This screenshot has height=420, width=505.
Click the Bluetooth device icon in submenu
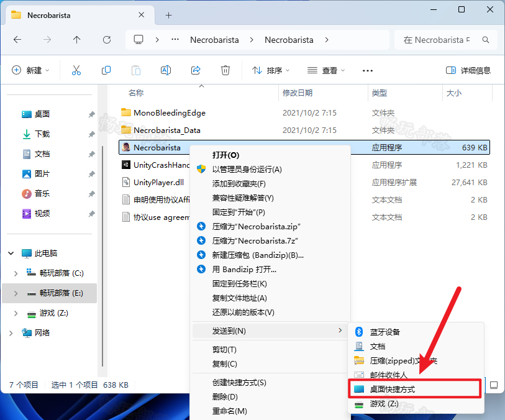click(x=359, y=332)
